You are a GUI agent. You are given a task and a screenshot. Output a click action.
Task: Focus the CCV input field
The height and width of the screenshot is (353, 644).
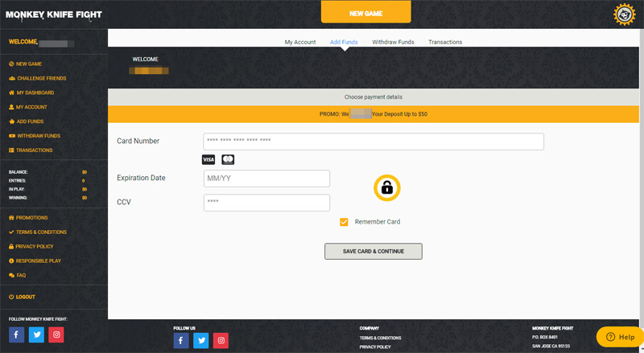tap(266, 203)
